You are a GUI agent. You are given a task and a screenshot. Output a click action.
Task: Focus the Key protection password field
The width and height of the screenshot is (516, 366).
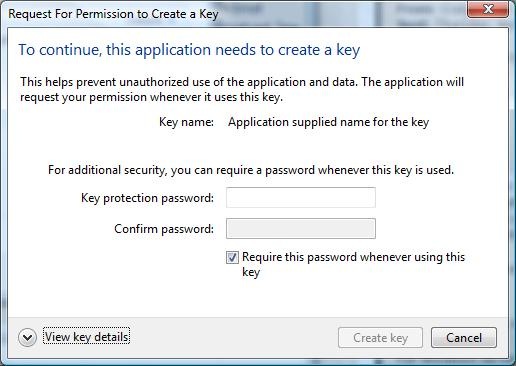point(301,197)
